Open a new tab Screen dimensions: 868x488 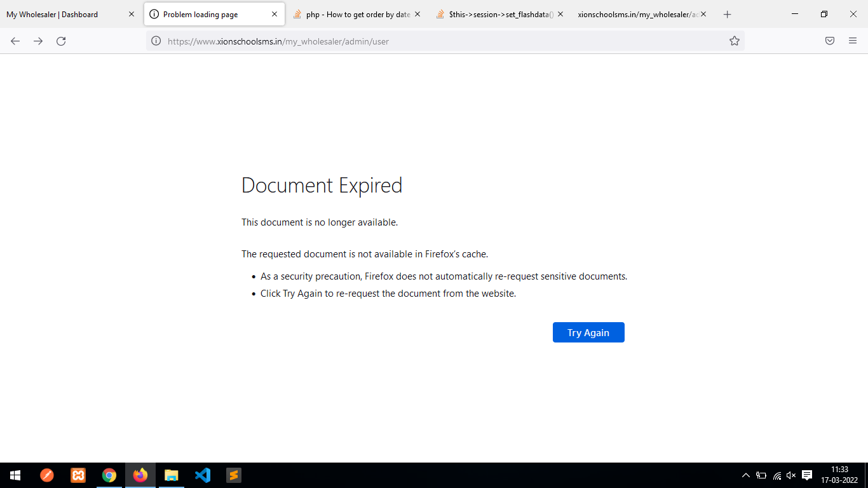(x=728, y=14)
